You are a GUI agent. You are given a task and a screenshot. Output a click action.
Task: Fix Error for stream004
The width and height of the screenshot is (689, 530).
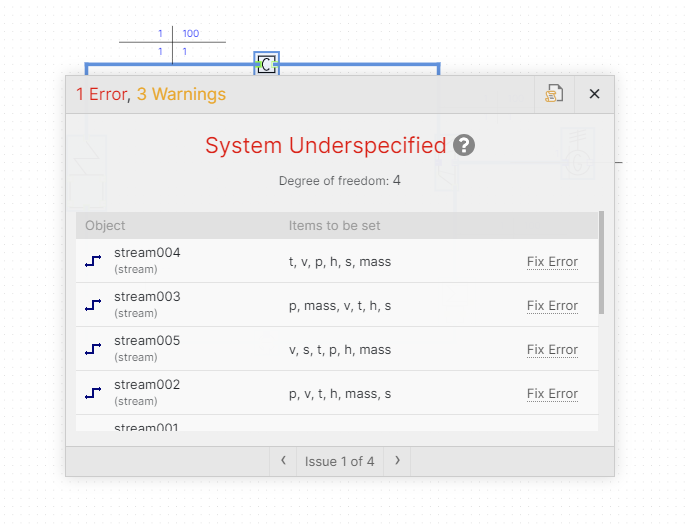coord(552,262)
